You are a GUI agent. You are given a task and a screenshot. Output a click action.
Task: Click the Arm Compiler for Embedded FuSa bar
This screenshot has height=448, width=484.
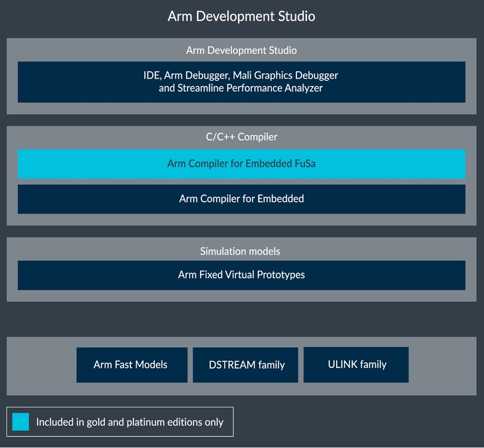[x=241, y=164]
